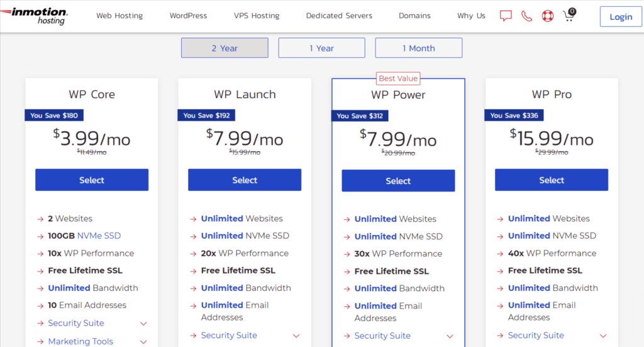The image size is (644, 347).
Task: Select the WP Core plan
Action: [x=92, y=180]
